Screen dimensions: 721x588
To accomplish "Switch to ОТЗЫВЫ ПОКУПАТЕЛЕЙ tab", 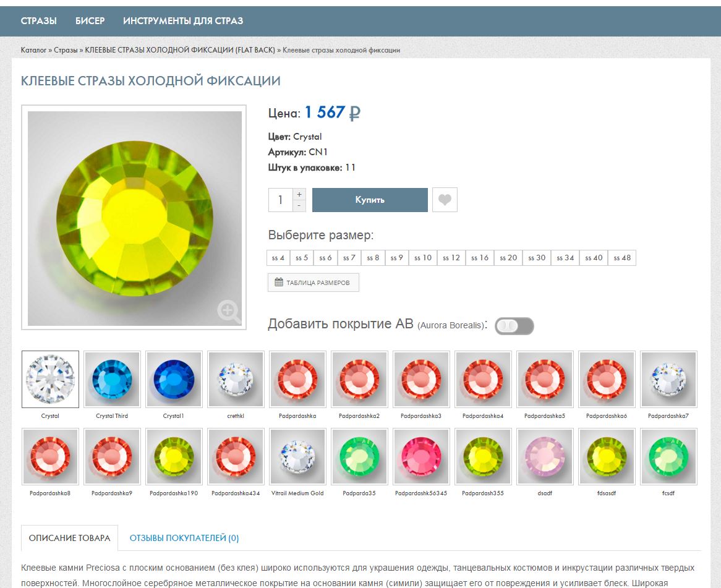I will click(184, 538).
